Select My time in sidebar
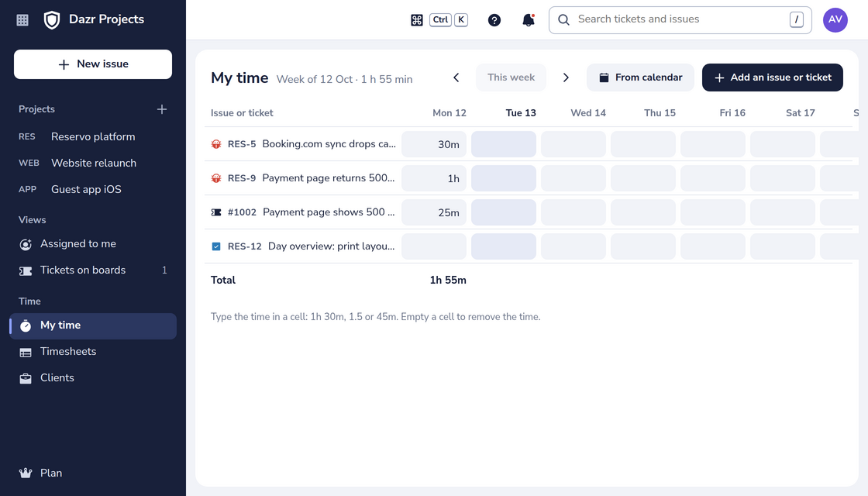This screenshot has height=496, width=868. 93,326
